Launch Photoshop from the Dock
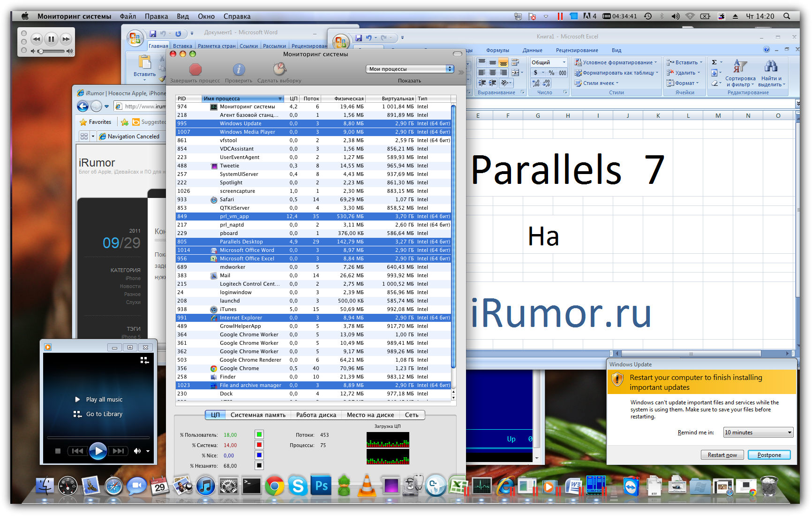Viewport: 812px width, 516px height. point(321,486)
